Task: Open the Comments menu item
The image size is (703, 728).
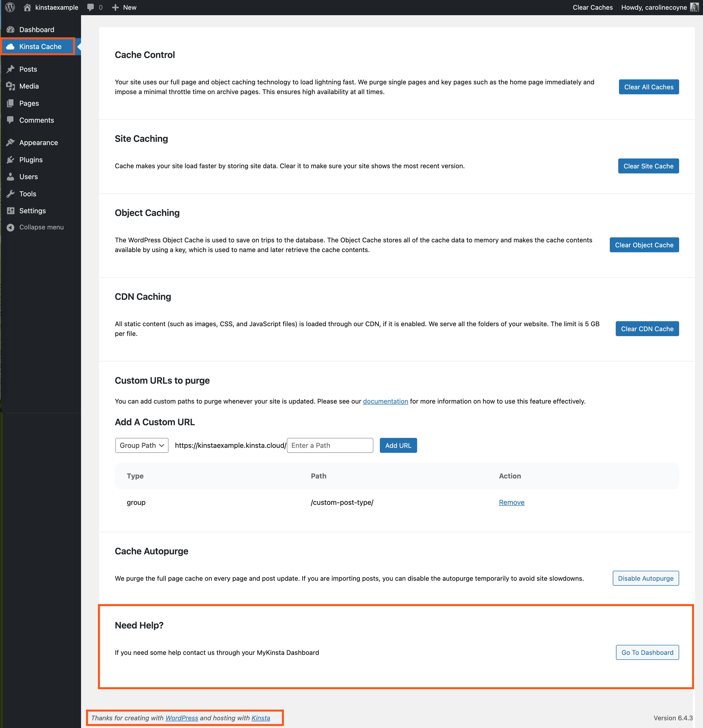Action: tap(36, 120)
